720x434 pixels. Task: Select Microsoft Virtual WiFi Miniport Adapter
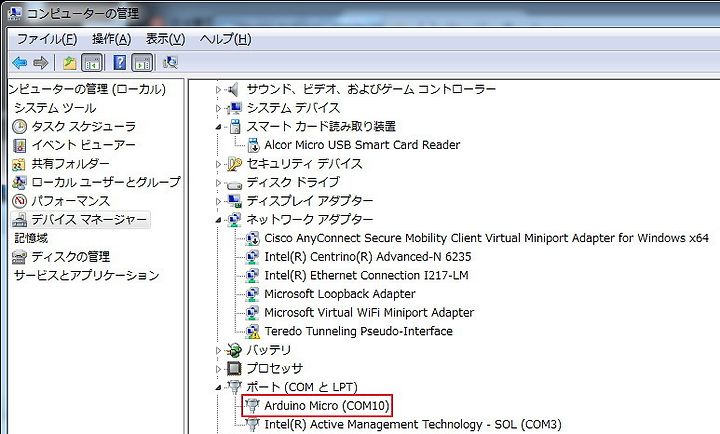pos(369,312)
